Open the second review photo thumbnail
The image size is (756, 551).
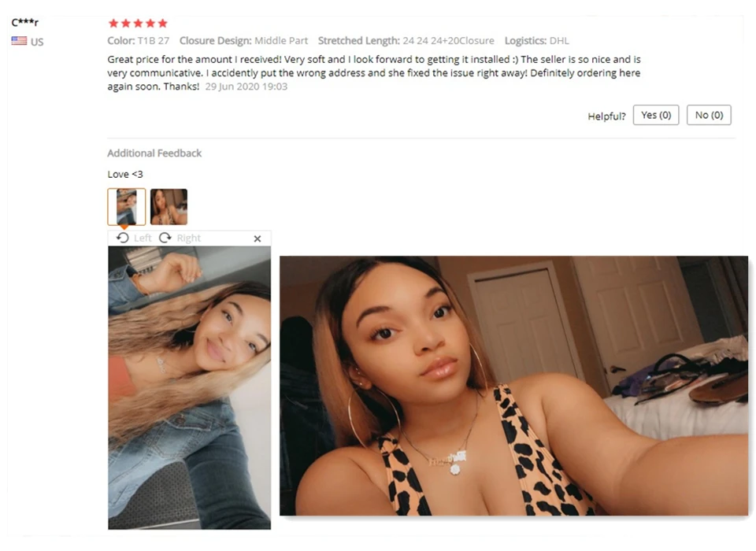point(169,207)
